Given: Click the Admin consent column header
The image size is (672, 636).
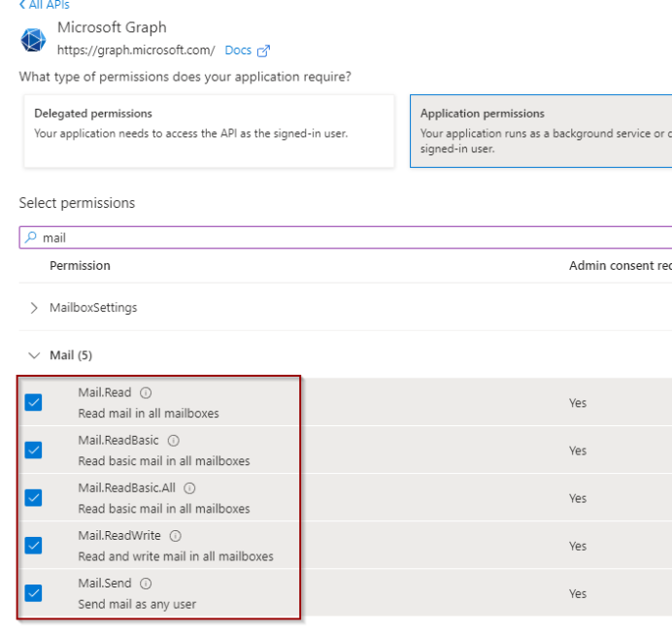Looking at the screenshot, I should (621, 266).
